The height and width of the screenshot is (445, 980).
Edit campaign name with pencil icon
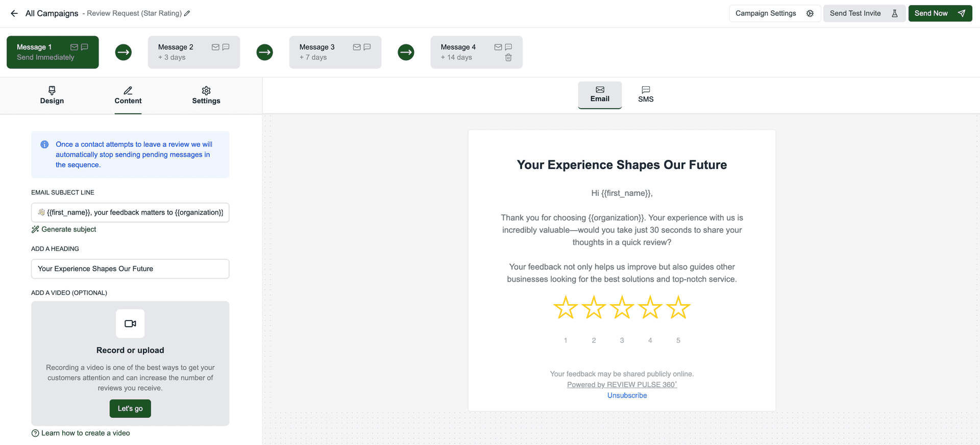point(187,13)
